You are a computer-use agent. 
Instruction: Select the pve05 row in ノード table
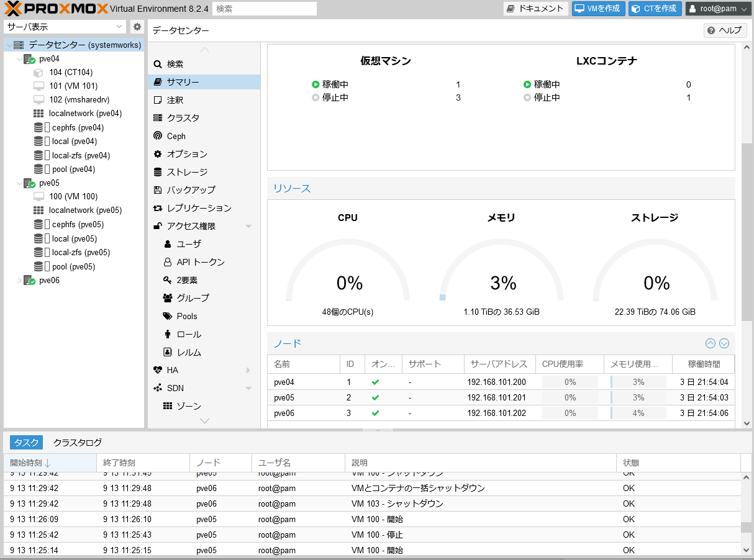coord(501,397)
